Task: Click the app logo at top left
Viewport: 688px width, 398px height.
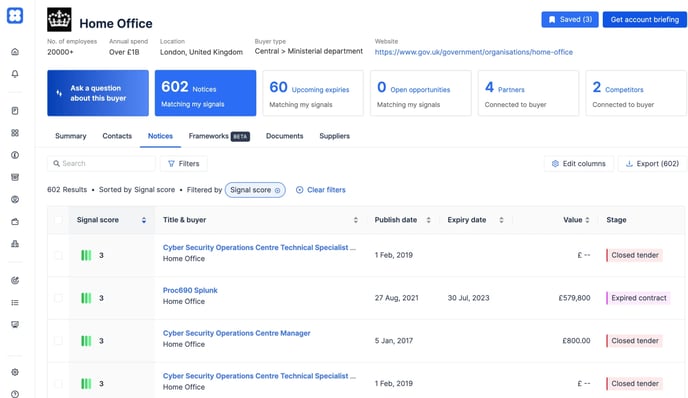Action: pos(15,16)
